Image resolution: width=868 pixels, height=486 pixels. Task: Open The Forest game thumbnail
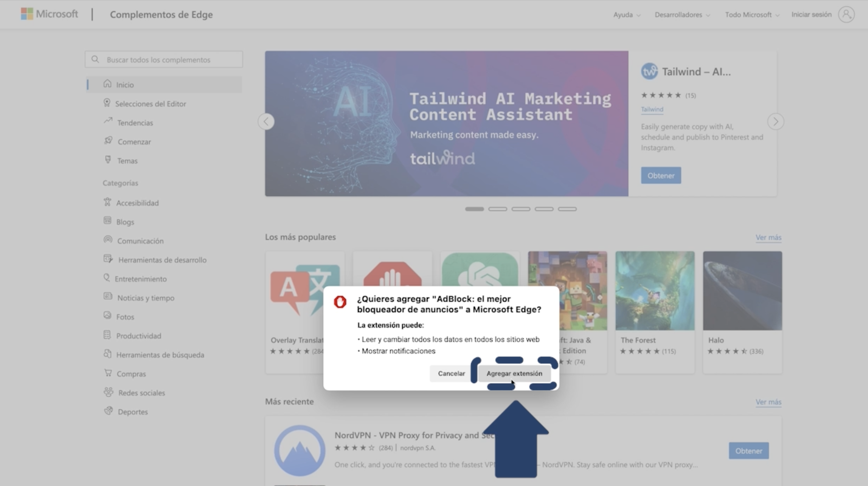[655, 291]
